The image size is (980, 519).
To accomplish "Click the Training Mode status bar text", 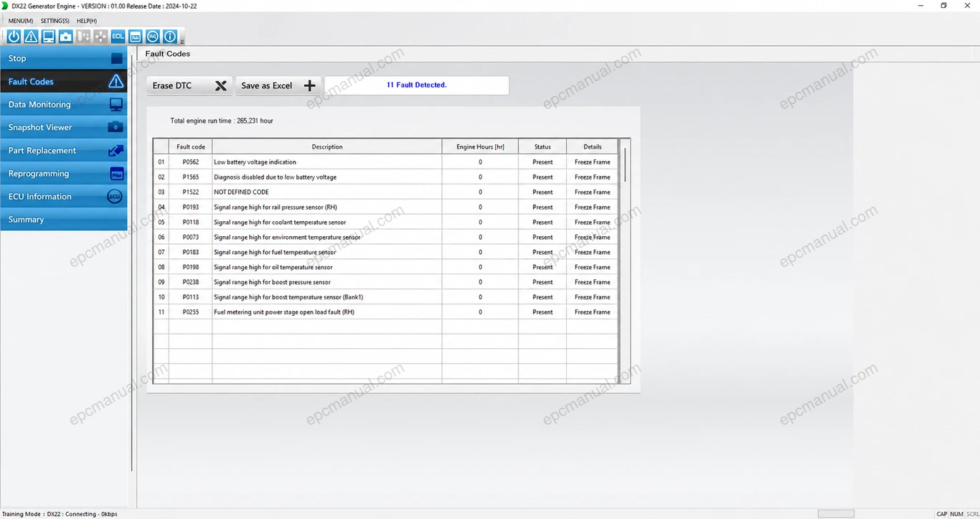I will click(60, 514).
